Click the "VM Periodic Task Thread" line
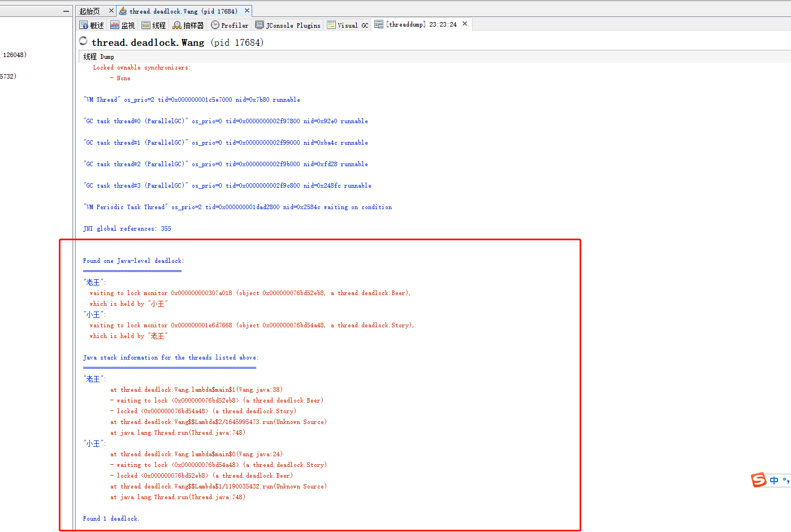 point(237,207)
